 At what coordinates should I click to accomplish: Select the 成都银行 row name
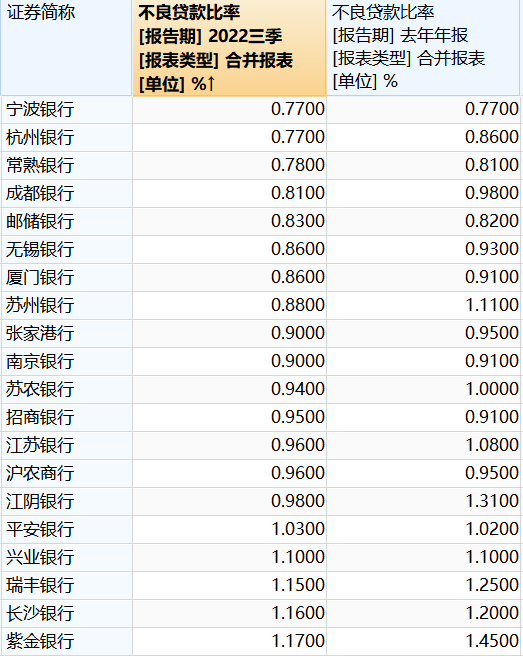[x=40, y=194]
